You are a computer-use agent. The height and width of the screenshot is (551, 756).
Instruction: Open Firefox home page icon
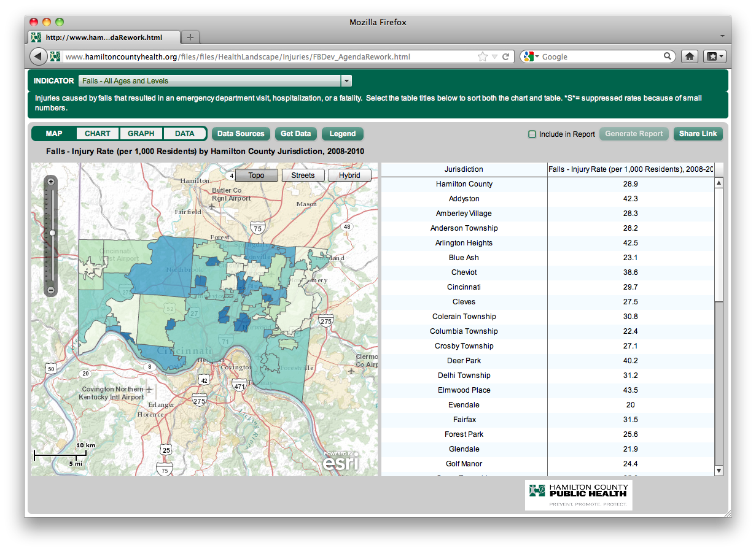coord(690,56)
